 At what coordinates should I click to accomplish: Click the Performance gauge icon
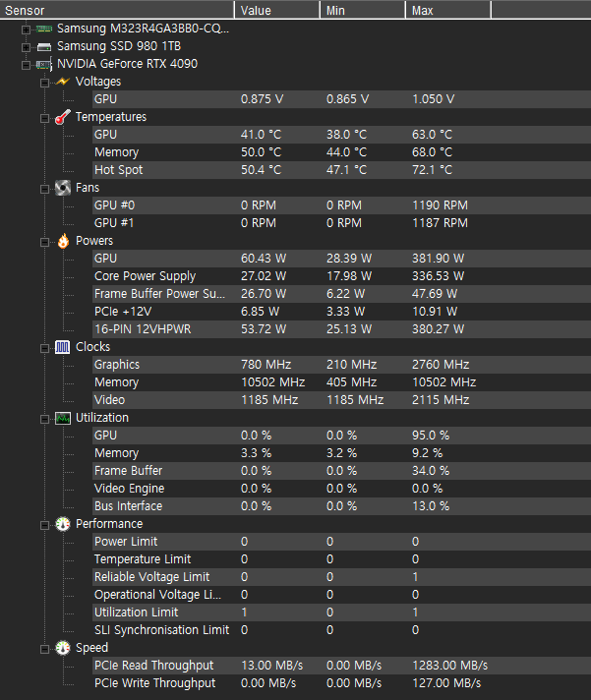pos(63,524)
